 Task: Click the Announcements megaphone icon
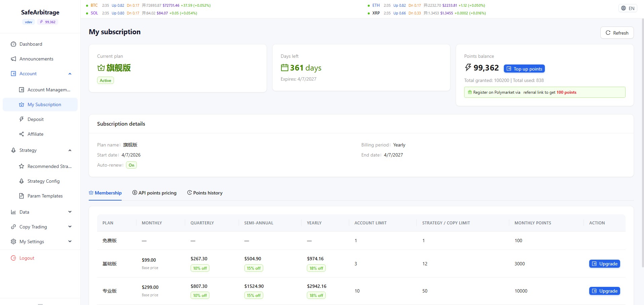tap(13, 59)
